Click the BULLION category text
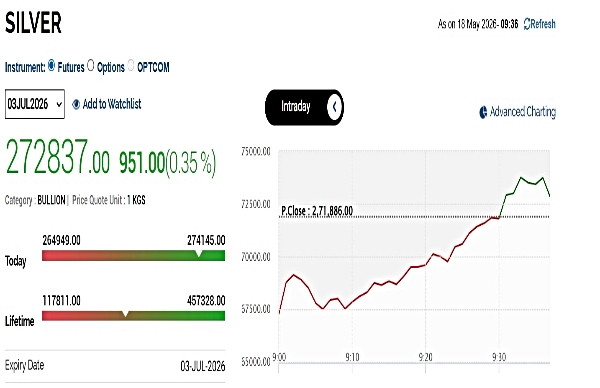Screen dimensions: 600x388 pos(51,200)
